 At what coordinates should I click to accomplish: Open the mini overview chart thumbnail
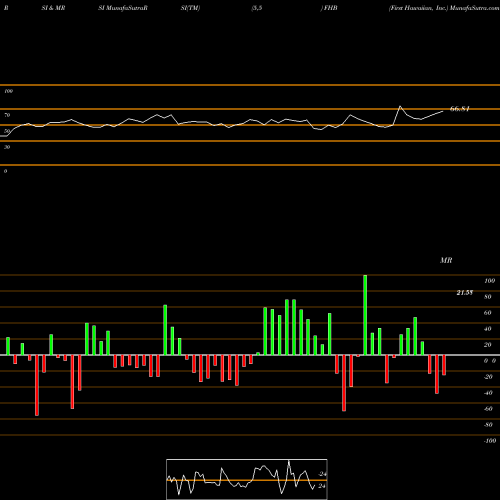tap(247, 479)
